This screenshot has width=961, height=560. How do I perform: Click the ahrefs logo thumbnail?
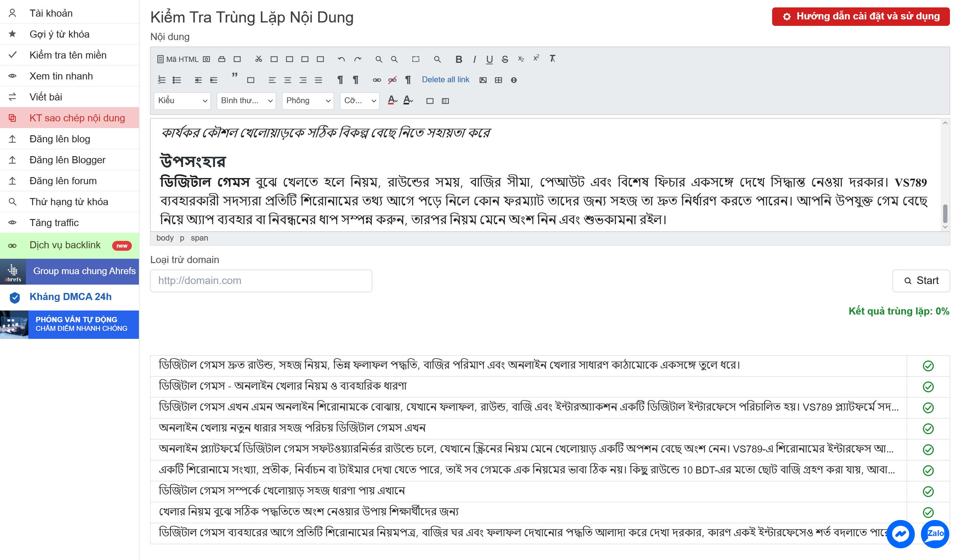click(13, 272)
